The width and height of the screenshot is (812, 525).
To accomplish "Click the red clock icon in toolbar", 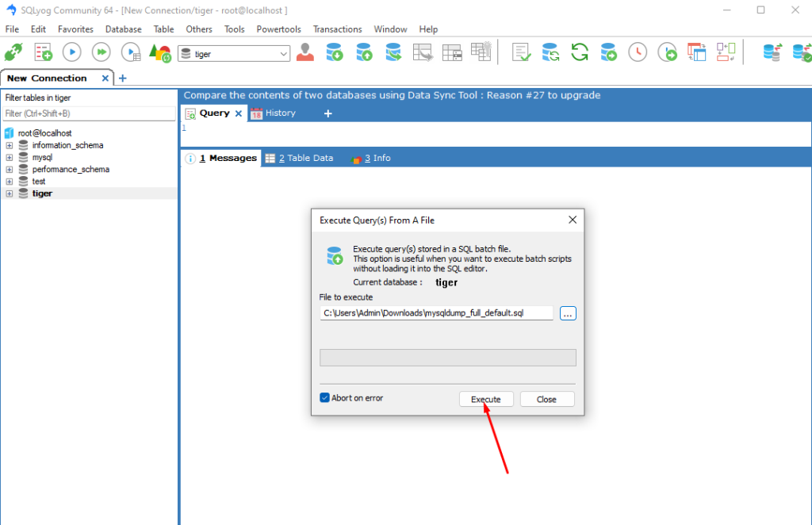I will pyautogui.click(x=638, y=53).
